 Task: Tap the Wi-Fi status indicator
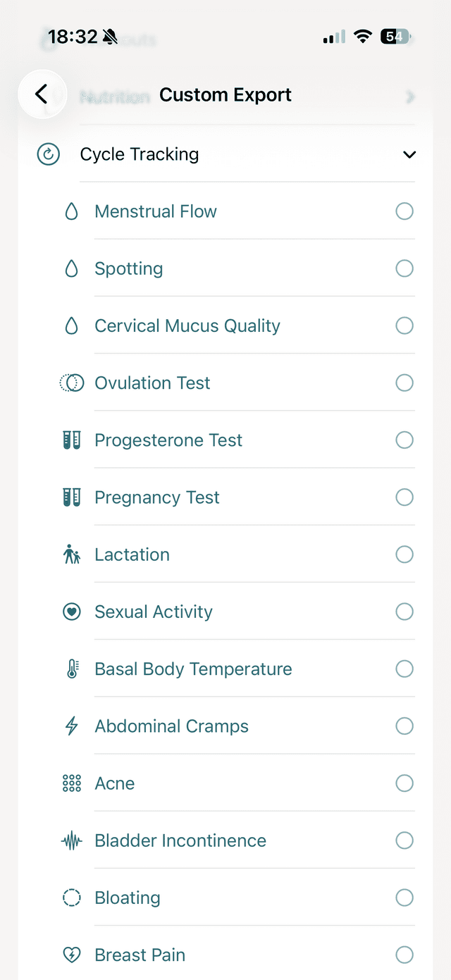363,37
